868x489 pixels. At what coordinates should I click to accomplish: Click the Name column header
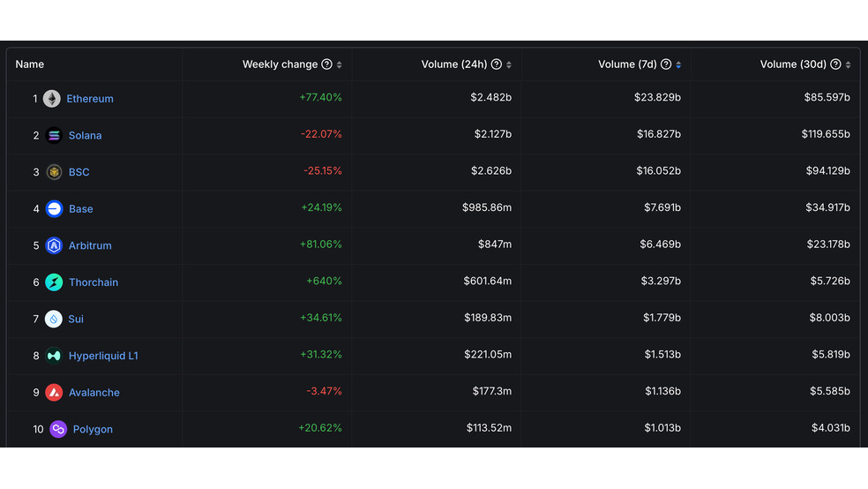pos(30,64)
